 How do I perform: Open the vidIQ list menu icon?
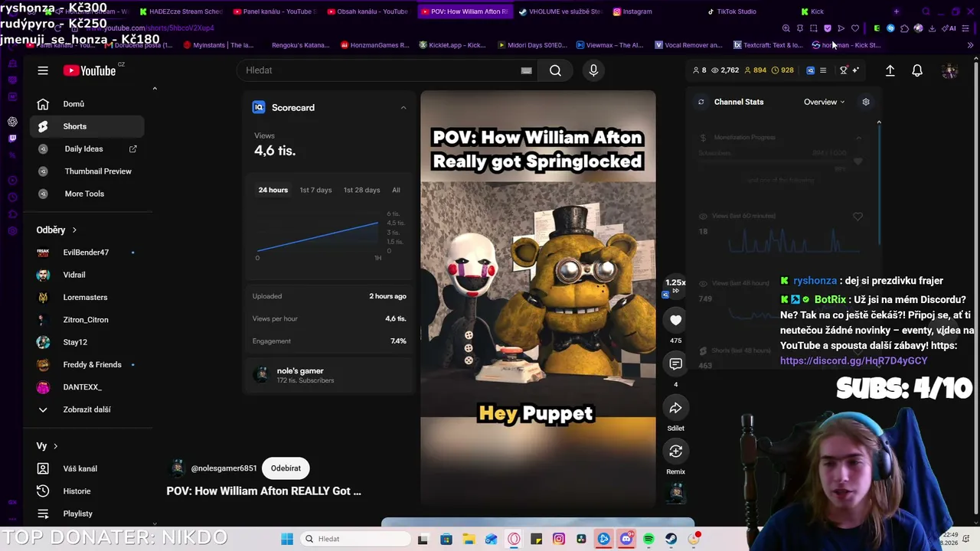[x=823, y=70]
